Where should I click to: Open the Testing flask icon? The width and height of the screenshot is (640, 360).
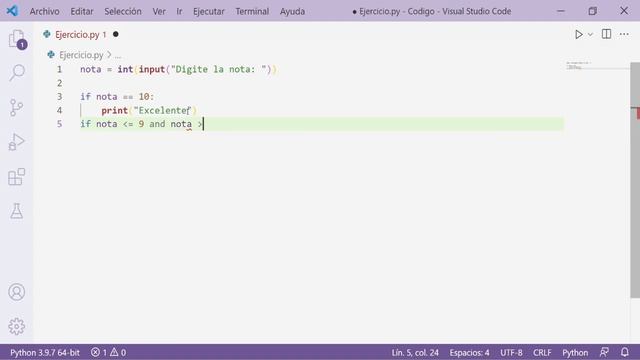click(x=17, y=211)
